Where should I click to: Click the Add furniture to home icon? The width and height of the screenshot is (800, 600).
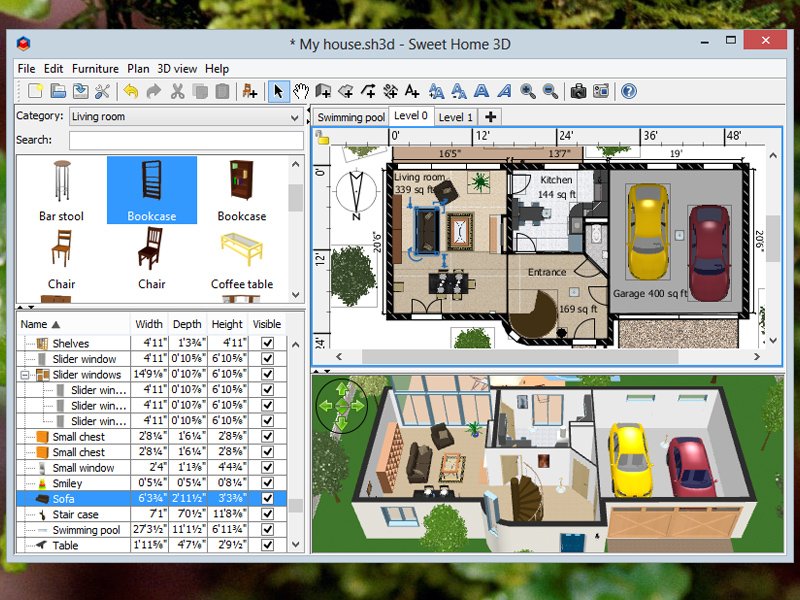249,91
